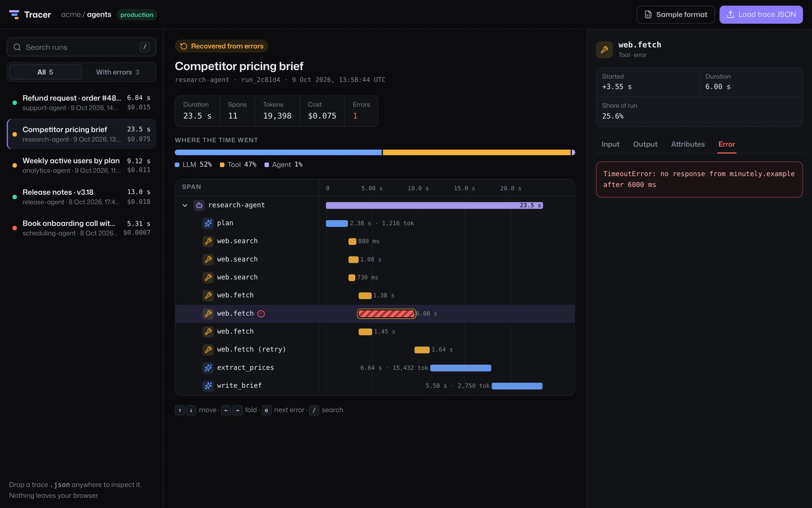This screenshot has width=812, height=508.
Task: Click the 1.38 s web.fetch wrench icon
Action: tap(208, 295)
